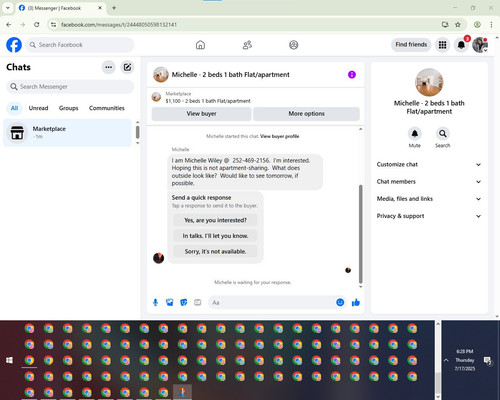Reload the page in Chrome
Image resolution: width=500 pixels, height=400 pixels.
coord(37,25)
